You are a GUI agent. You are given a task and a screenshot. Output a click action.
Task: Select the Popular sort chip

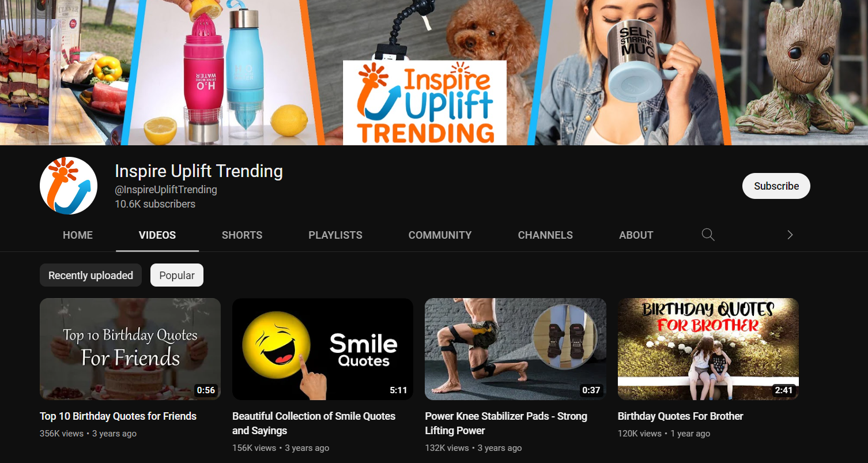tap(177, 276)
